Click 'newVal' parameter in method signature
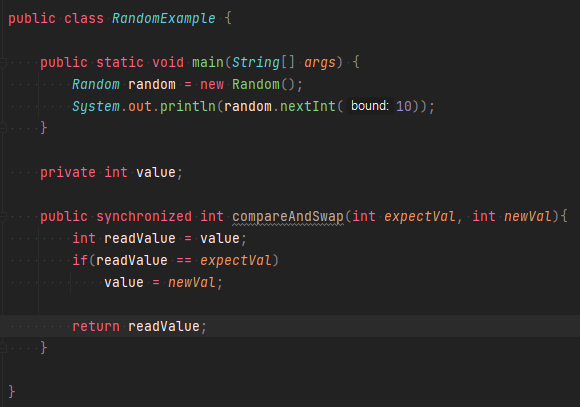Image resolution: width=580 pixels, height=407 pixels. [x=528, y=217]
